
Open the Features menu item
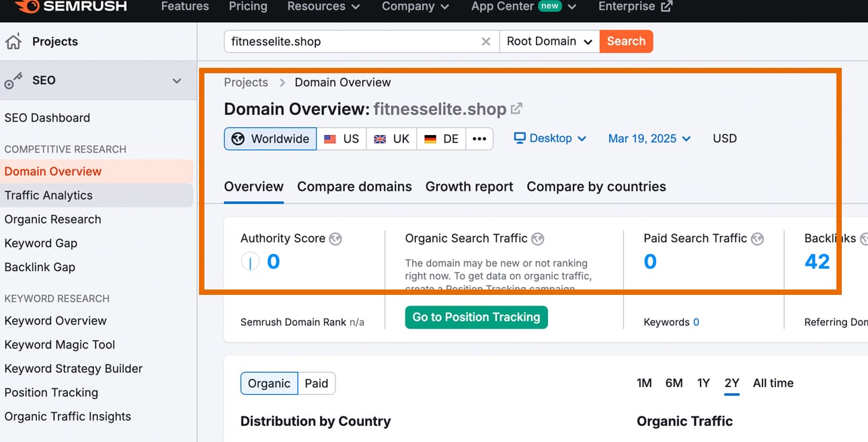point(185,6)
